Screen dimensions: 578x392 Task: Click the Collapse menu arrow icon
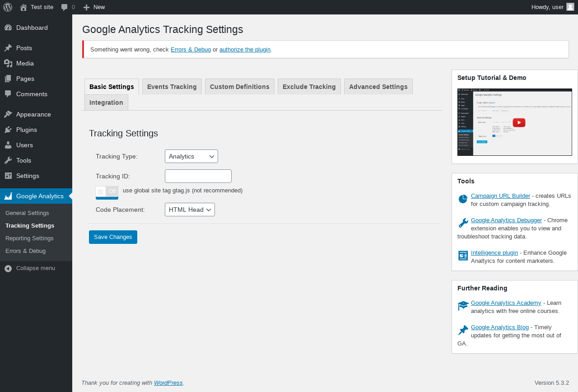[8, 268]
